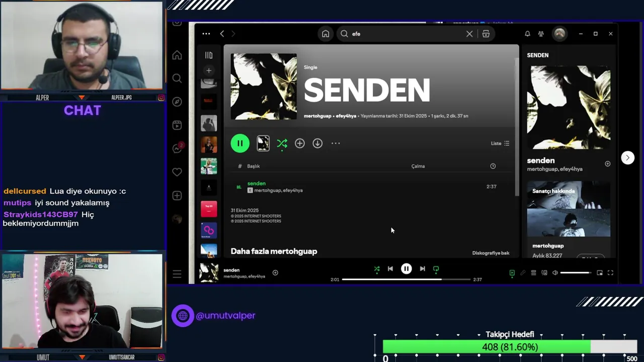Open senden title in right panel
644x362 pixels.
click(541, 160)
